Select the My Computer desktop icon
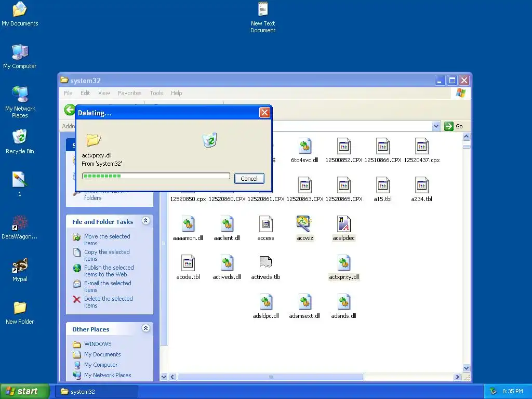Image resolution: width=532 pixels, height=399 pixels. (20, 57)
